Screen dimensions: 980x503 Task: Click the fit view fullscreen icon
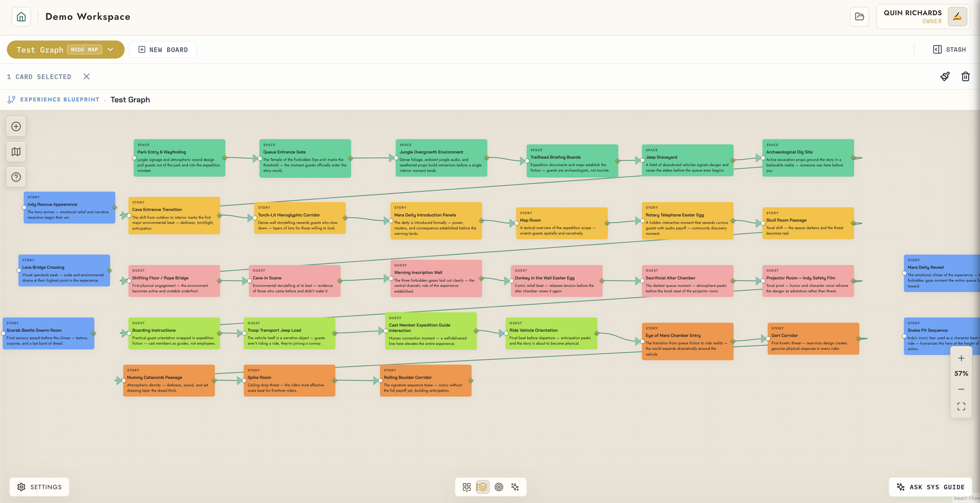[961, 406]
